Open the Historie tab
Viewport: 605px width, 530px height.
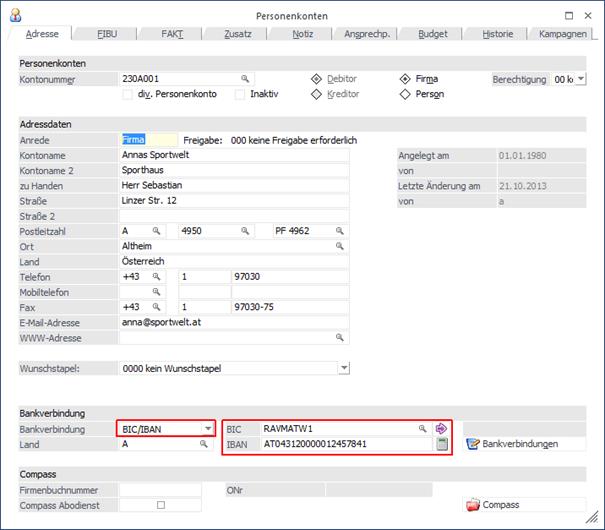pyautogui.click(x=497, y=34)
